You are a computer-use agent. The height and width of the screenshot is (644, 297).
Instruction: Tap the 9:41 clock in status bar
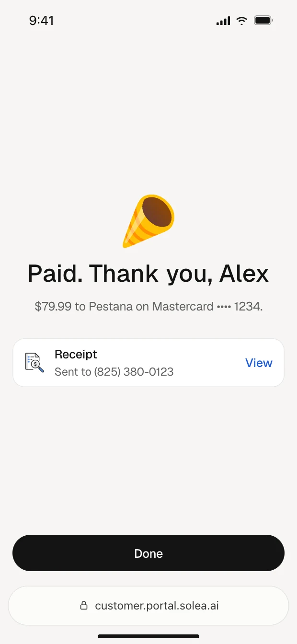(x=42, y=21)
